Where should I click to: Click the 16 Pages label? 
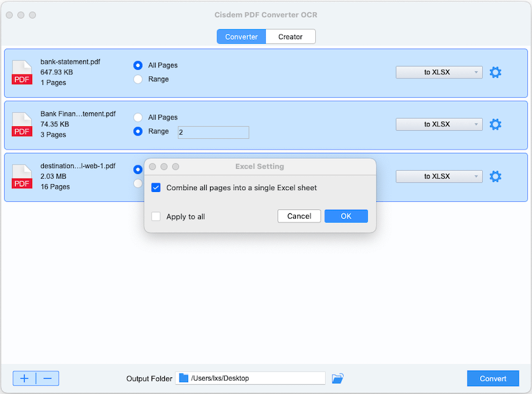click(55, 187)
